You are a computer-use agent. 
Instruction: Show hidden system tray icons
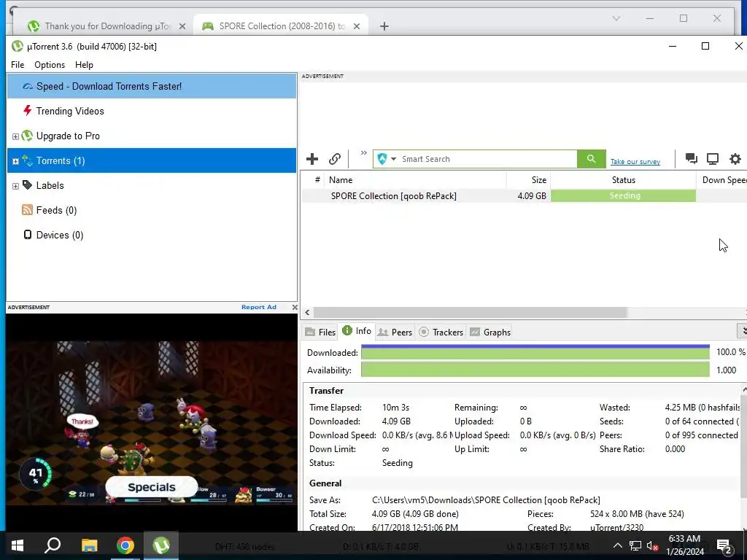pyautogui.click(x=617, y=545)
